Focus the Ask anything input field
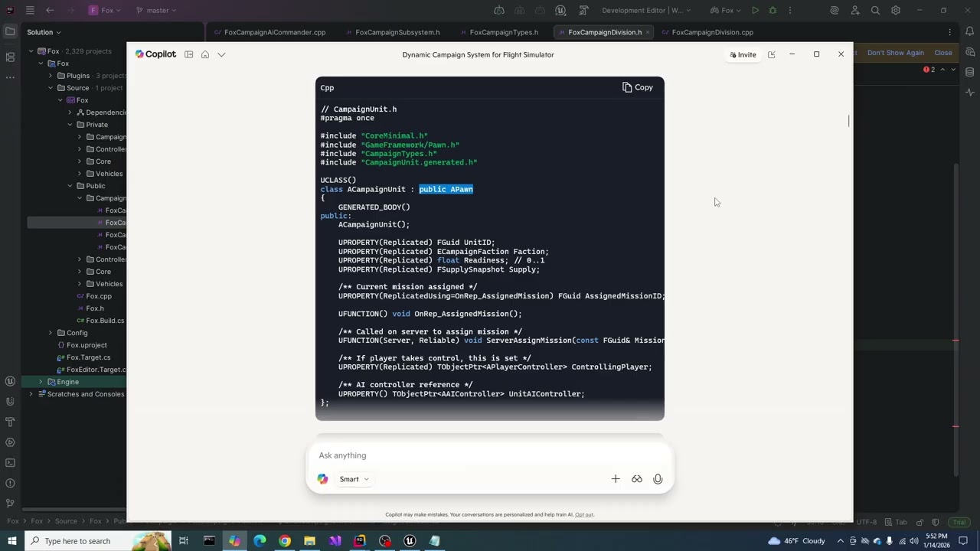This screenshot has width=980, height=551. [489, 455]
